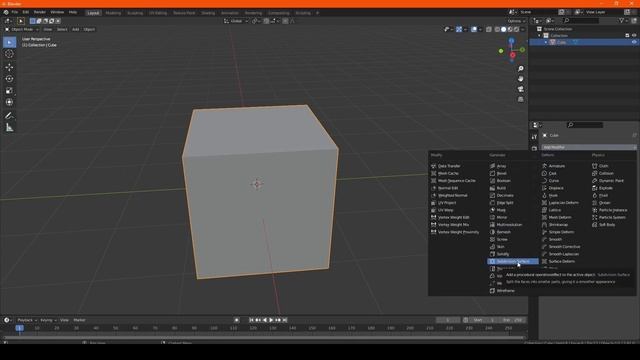Click the Wireframe modifier entry
The image size is (640, 360).
pyautogui.click(x=505, y=291)
